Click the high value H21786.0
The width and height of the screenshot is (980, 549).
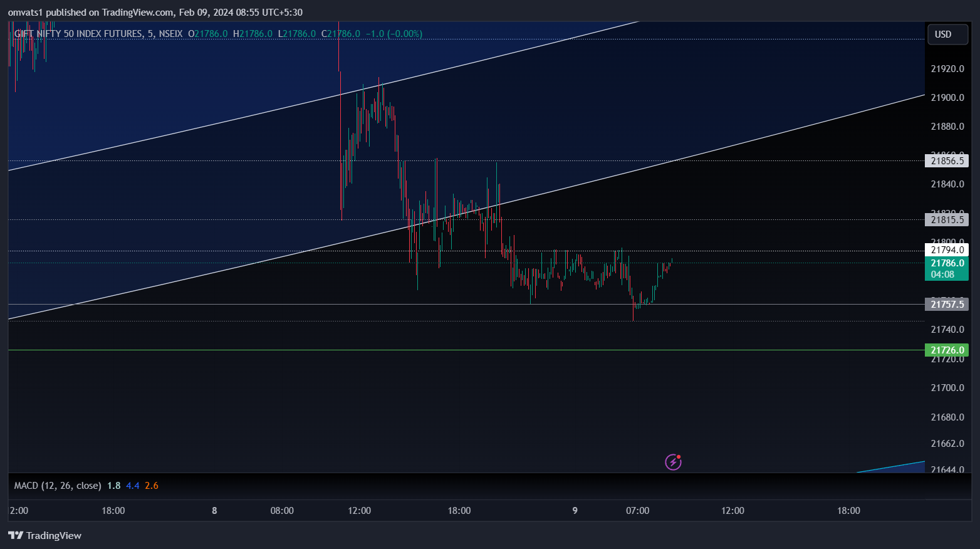(253, 34)
